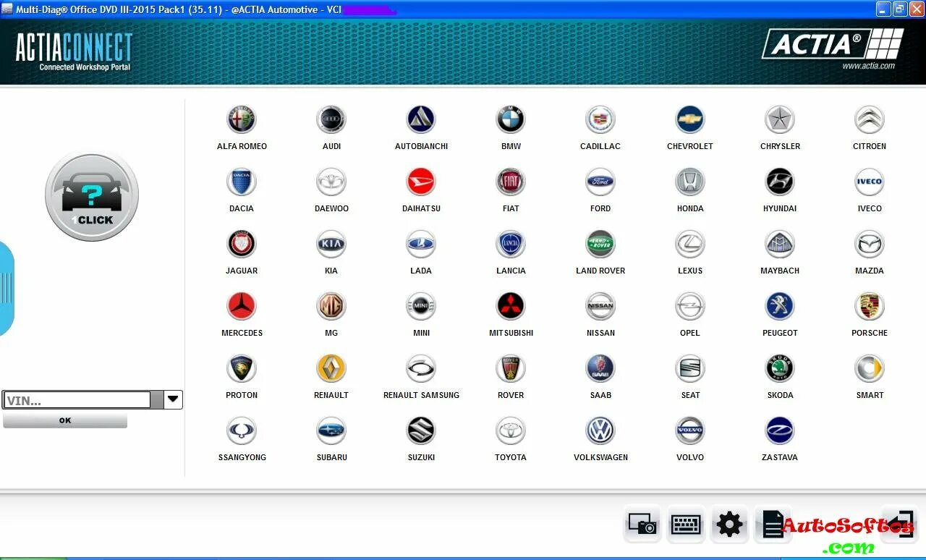
Task: Click the Mercedes star logo
Action: [242, 306]
